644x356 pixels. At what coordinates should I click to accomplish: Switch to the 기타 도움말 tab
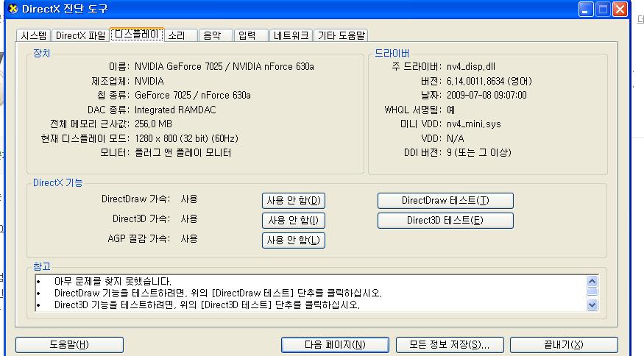tap(342, 36)
